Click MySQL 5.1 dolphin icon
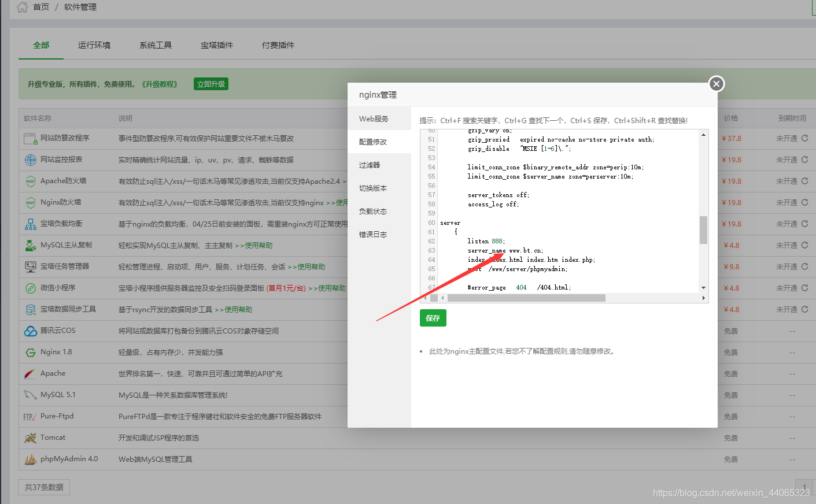 click(30, 395)
